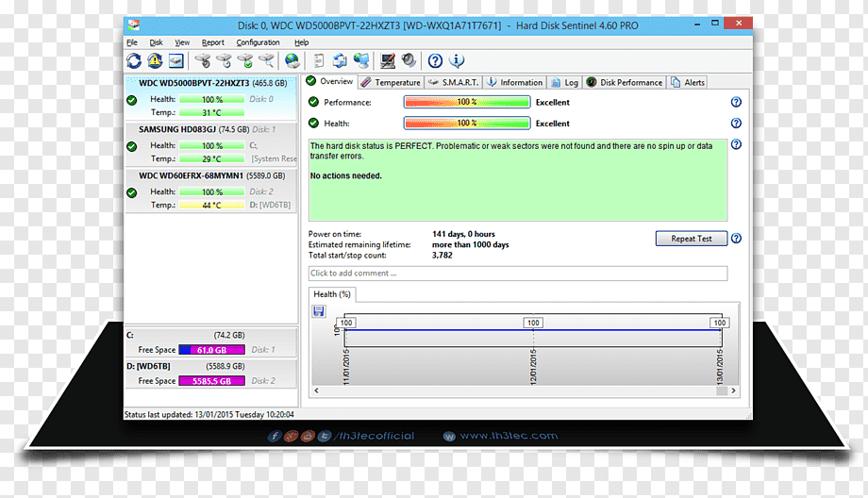
Task: Click the disk with magnifier toolbar icon
Action: (x=266, y=61)
